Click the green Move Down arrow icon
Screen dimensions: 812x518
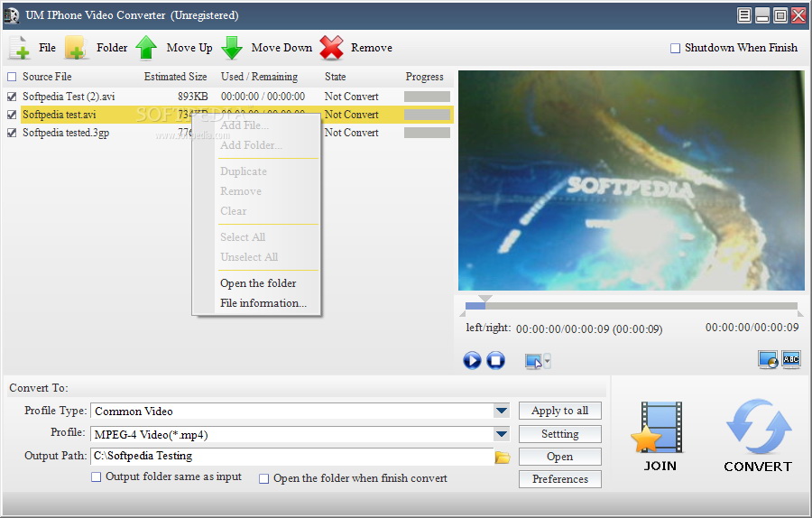click(x=232, y=48)
